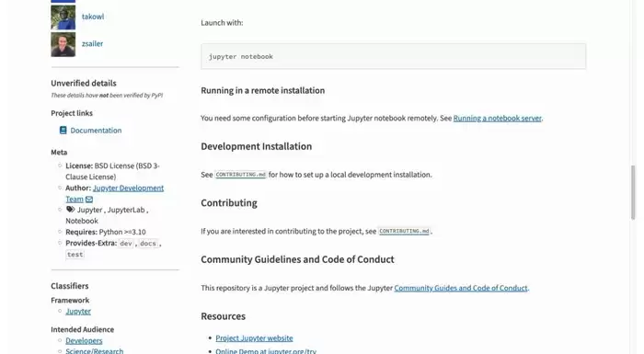Click the 'Requires: Python >=3.10' entry
The image size is (644, 354).
click(106, 232)
